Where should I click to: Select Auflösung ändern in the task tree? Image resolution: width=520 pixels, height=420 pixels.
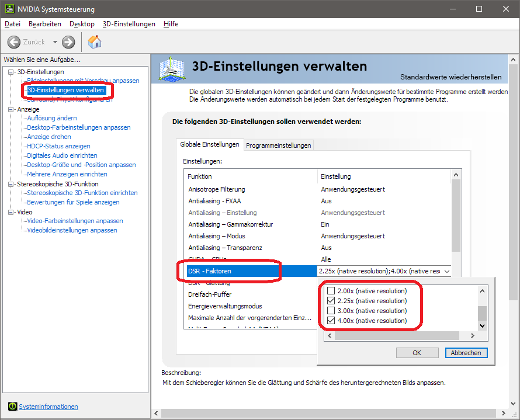(x=52, y=118)
